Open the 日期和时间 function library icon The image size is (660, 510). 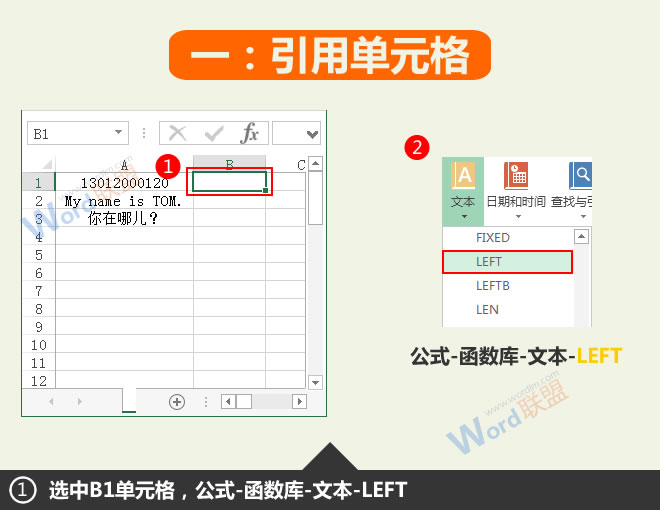pyautogui.click(x=516, y=175)
